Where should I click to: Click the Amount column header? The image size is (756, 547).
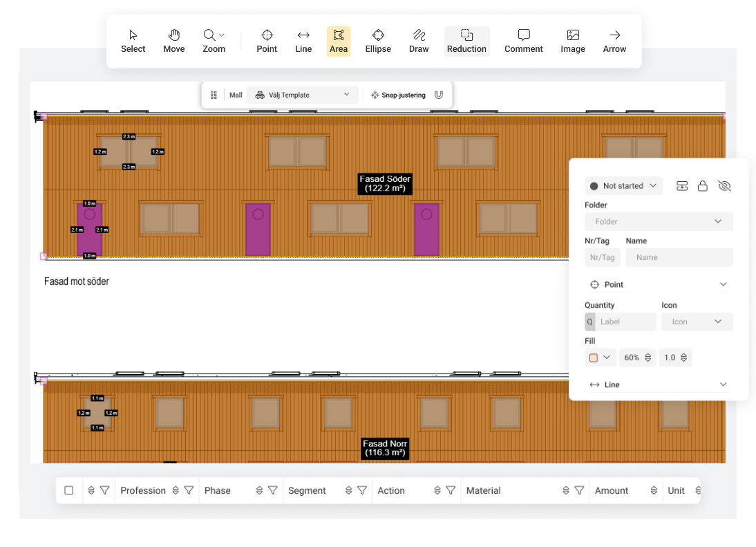click(x=612, y=490)
